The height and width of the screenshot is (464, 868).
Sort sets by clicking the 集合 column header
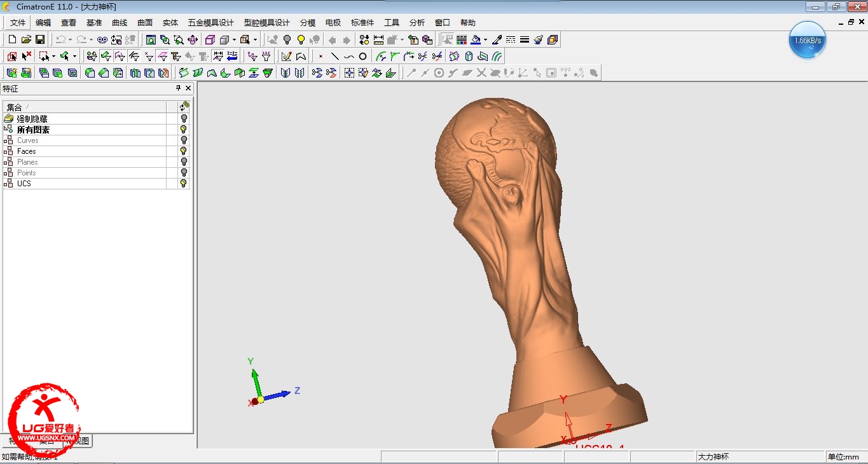[85, 107]
